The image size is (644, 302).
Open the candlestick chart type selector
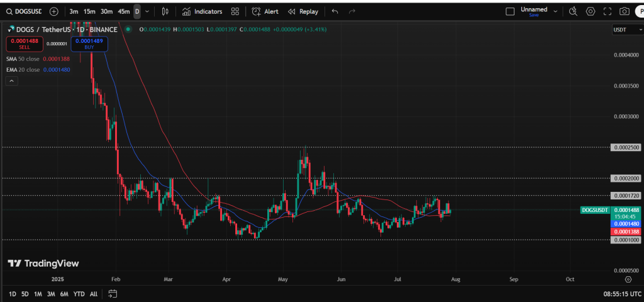pyautogui.click(x=165, y=11)
